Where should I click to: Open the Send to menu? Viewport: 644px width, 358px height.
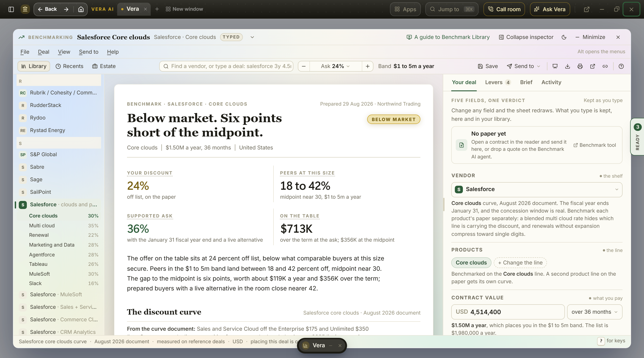(x=89, y=52)
